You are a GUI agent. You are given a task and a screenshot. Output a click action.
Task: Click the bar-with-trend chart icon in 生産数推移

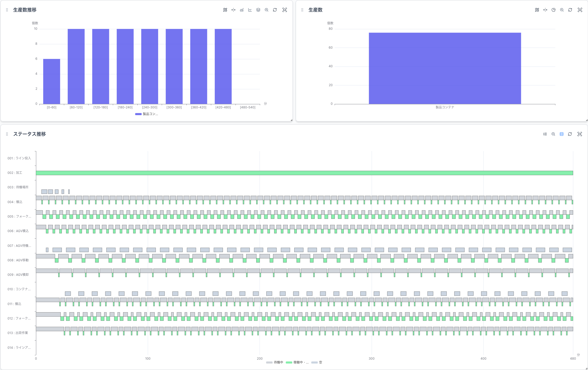pyautogui.click(x=241, y=10)
